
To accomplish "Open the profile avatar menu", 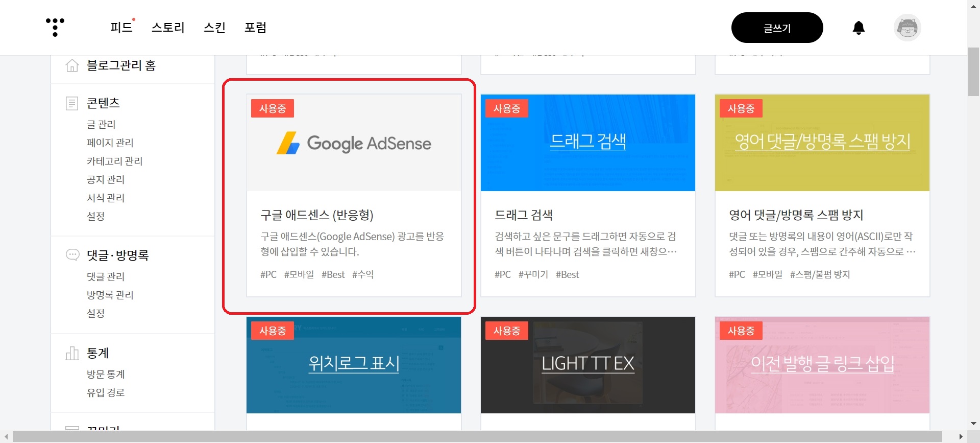I will [x=907, y=28].
